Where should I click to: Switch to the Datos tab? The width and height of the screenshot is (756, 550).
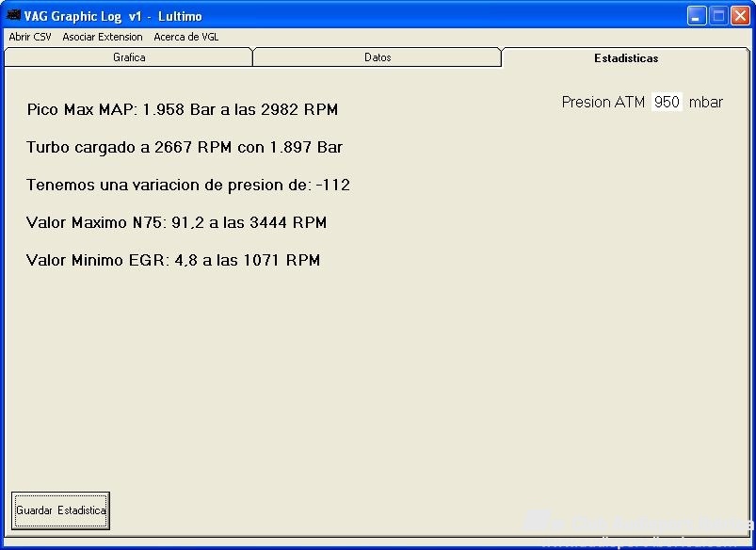(x=378, y=57)
